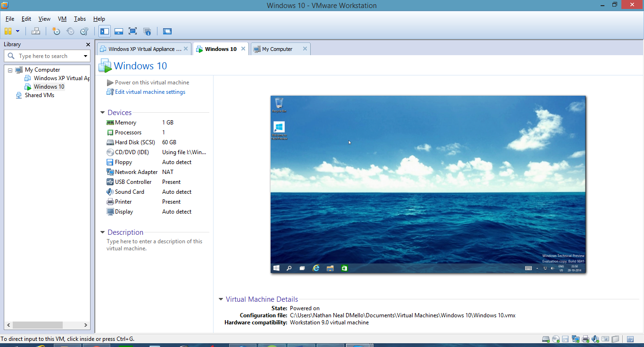Click the camera status bar icon
644x347 pixels.
click(605, 339)
